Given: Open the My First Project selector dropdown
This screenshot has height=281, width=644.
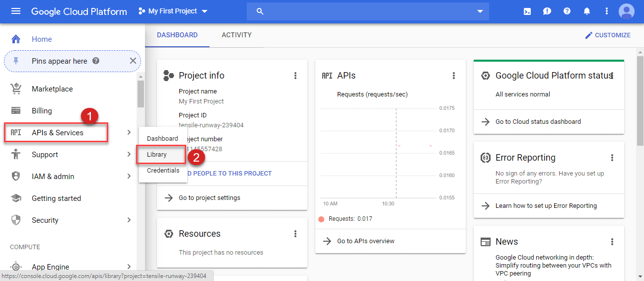Looking at the screenshot, I should (x=173, y=11).
